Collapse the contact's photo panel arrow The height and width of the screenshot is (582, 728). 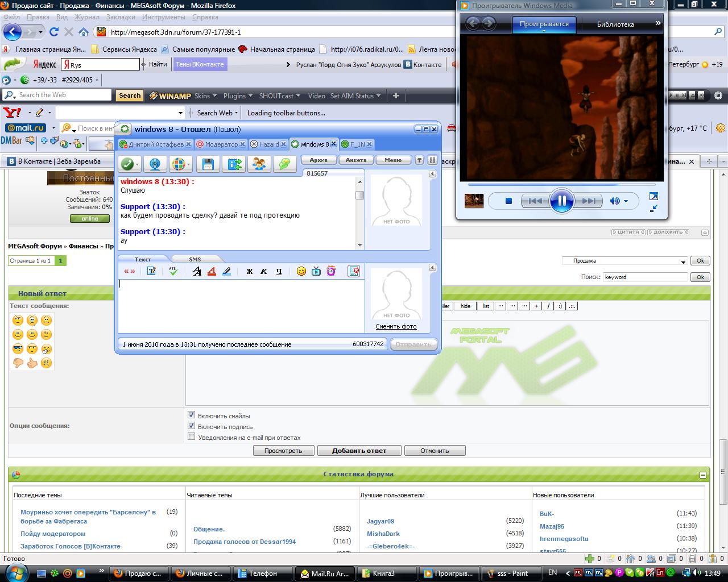click(432, 173)
